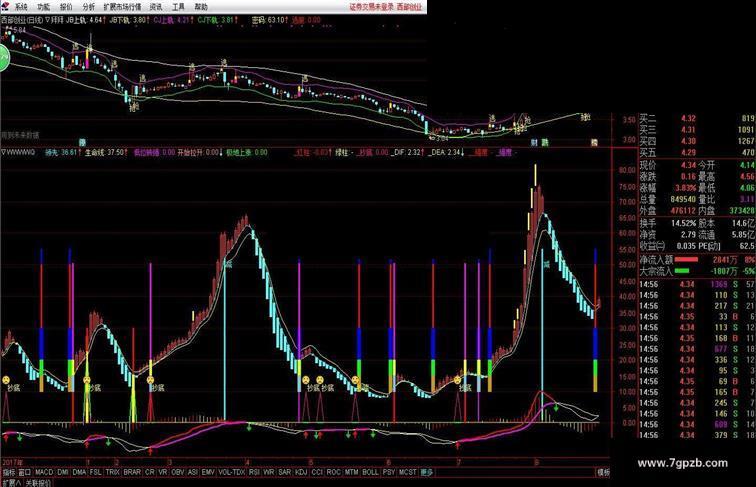
Task: Open the 资讯 menu
Action: point(156,7)
